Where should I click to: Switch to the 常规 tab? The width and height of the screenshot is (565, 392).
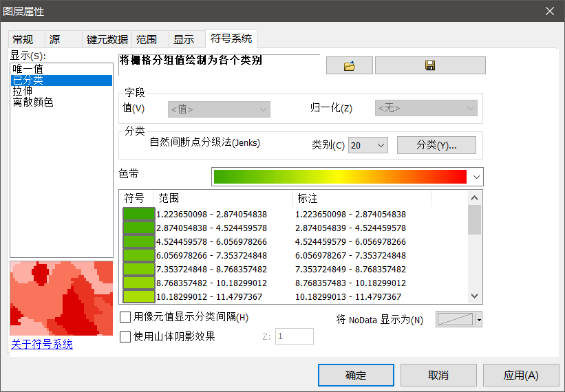(23, 39)
